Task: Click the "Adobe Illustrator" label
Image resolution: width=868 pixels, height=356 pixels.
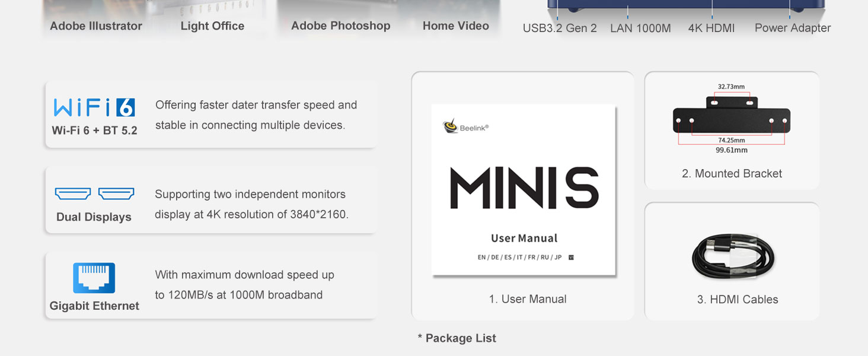Action: click(96, 26)
